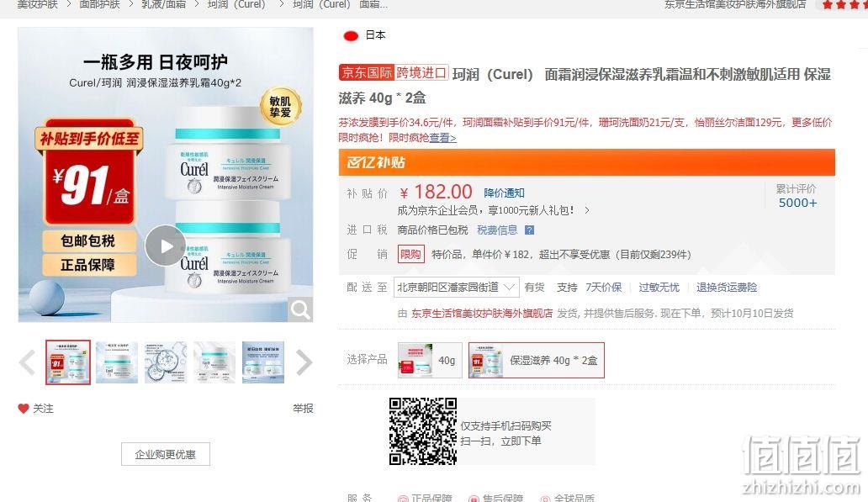Click the 美妆护肤 breadcrumb

point(37,4)
